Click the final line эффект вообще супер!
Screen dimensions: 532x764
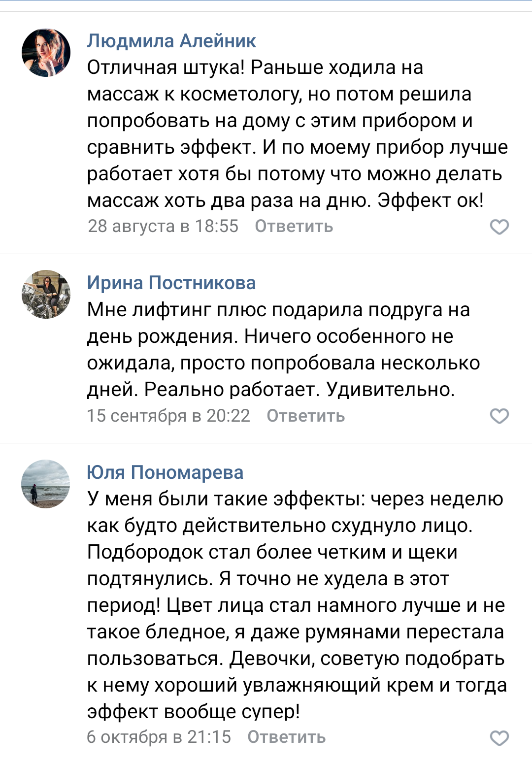click(194, 712)
